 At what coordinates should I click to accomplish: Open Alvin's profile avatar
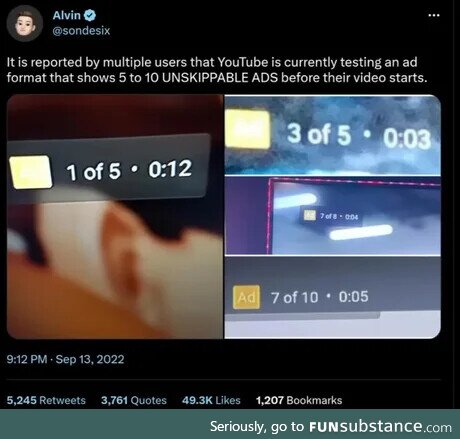24,23
